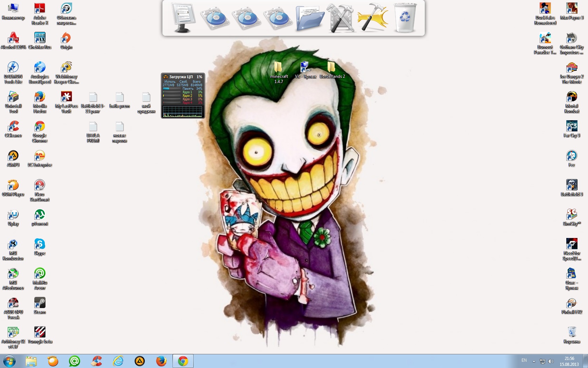Image resolution: width=588 pixels, height=368 pixels.
Task: Select MSI Kombustor icon
Action: coord(13,249)
